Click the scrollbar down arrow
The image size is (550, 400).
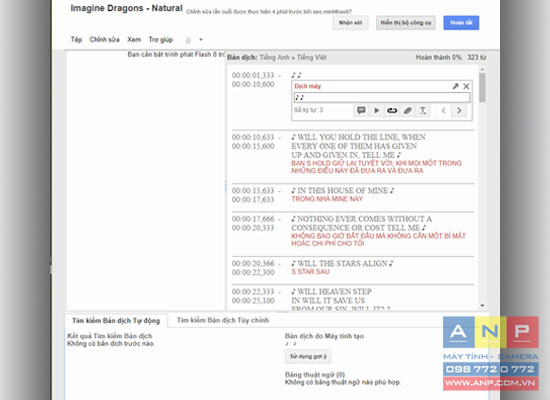[x=482, y=306]
